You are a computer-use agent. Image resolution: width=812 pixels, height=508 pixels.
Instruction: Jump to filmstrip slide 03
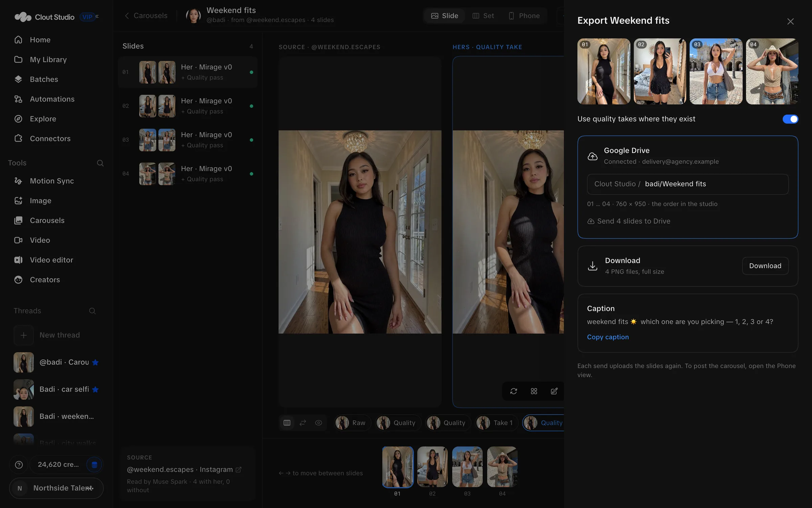(x=467, y=467)
